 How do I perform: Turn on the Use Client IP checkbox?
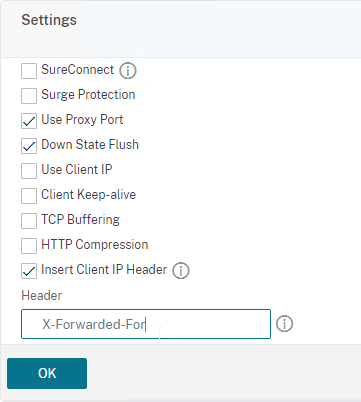29,171
